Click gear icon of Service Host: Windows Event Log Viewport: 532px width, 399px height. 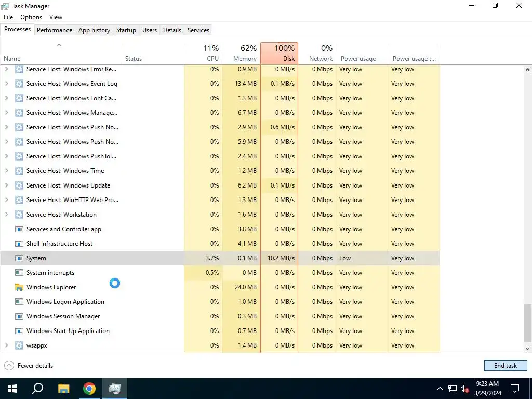pyautogui.click(x=19, y=84)
